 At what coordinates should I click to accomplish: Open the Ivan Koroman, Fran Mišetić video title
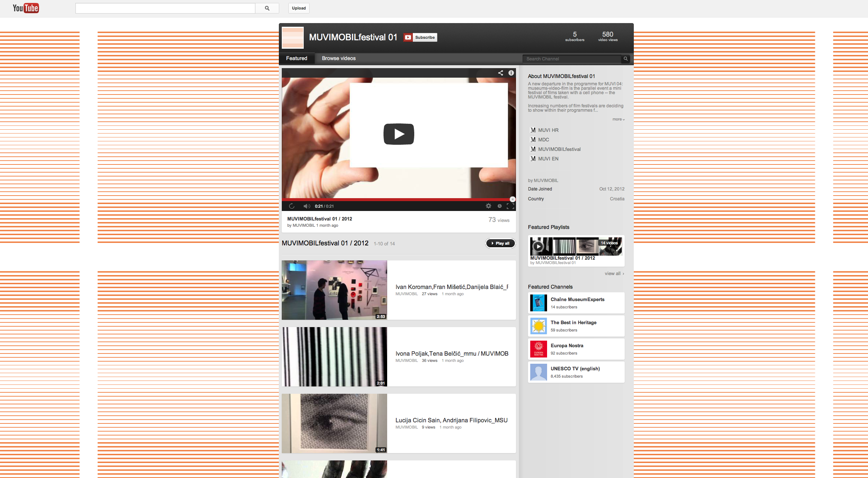pyautogui.click(x=452, y=287)
